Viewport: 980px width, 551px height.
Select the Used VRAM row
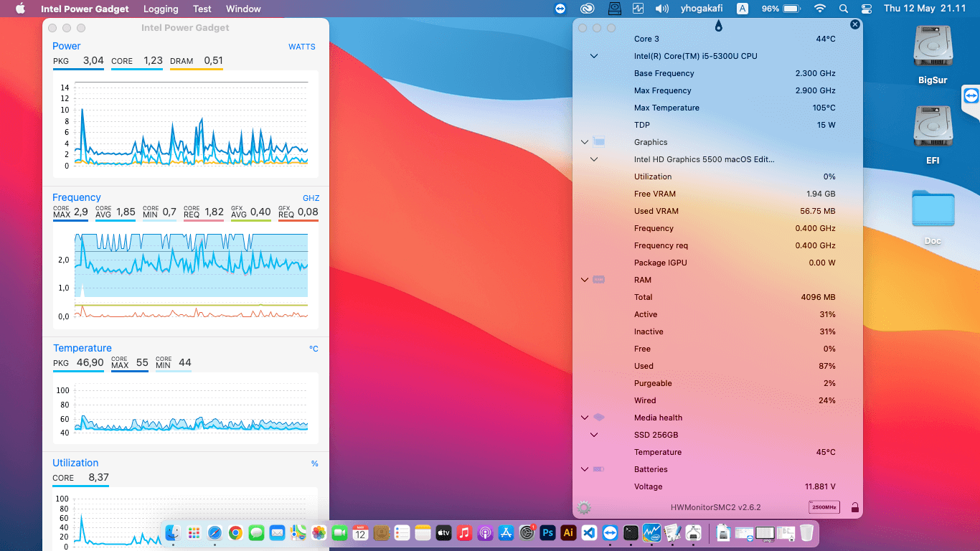717,211
